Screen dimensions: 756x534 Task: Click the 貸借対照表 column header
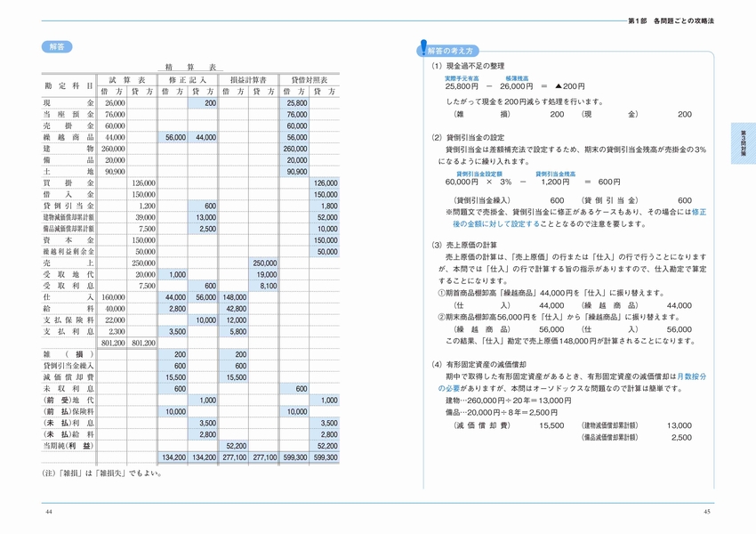click(309, 79)
